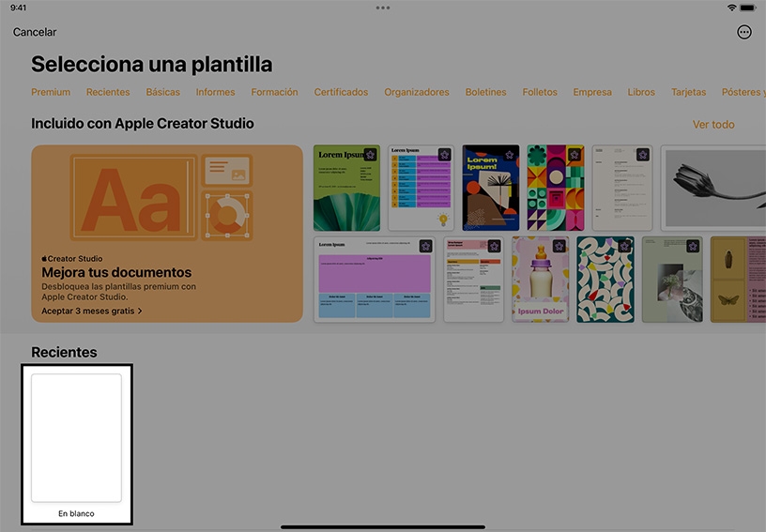Open the Básicas template category
This screenshot has width=766, height=532.
tap(162, 92)
